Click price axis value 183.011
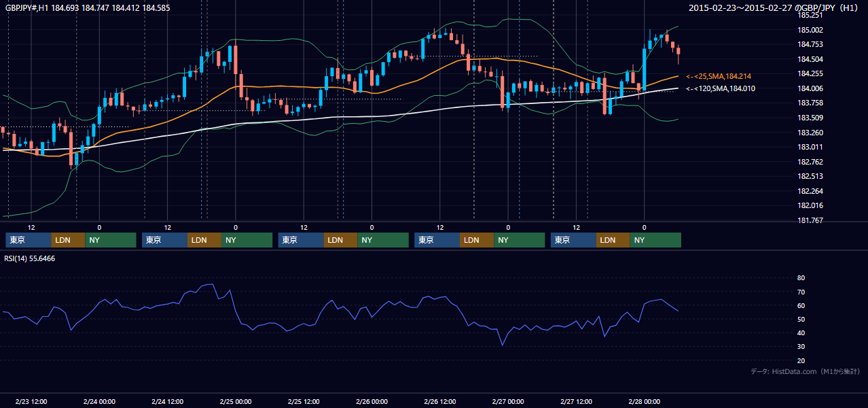 (810, 147)
